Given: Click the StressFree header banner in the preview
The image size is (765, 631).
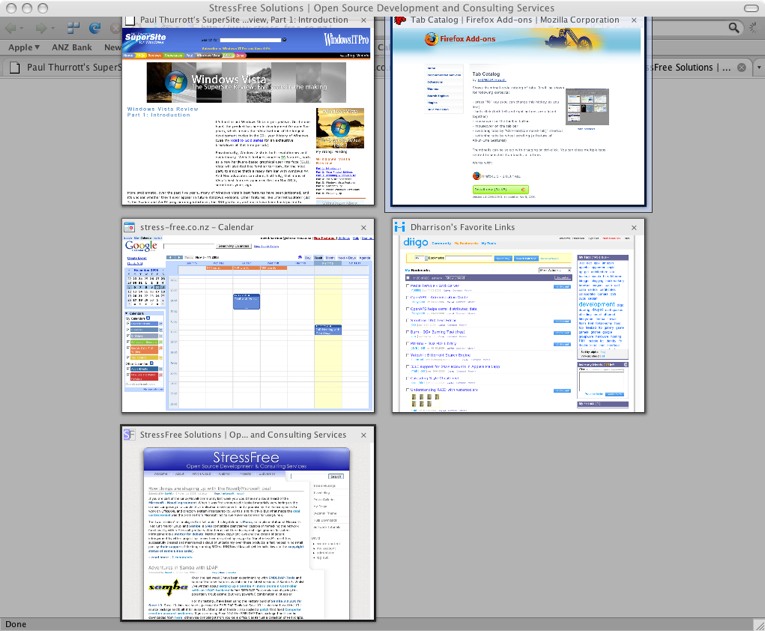Looking at the screenshot, I should [246, 459].
